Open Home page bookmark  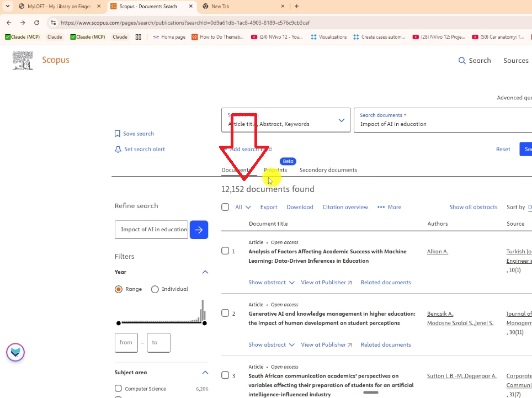point(169,37)
